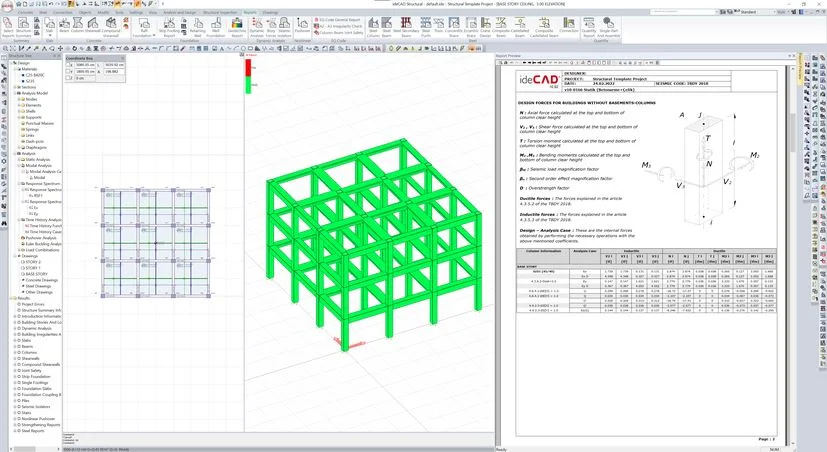Screen dimensions: 827x452
Task: Open the Connection report
Action: (569, 25)
